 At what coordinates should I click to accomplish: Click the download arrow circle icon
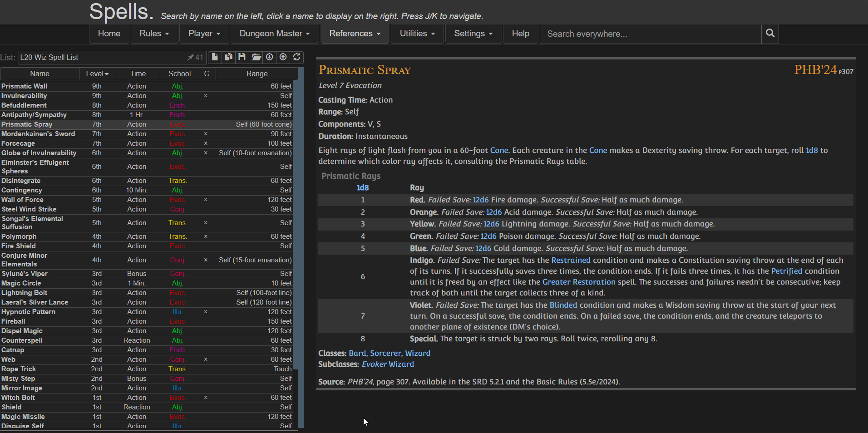click(270, 57)
